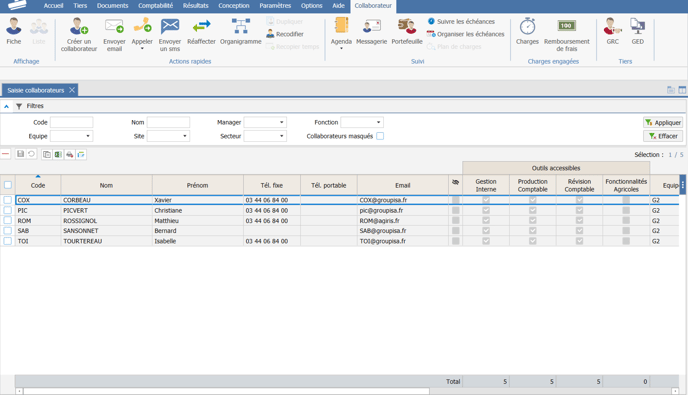Click the Excel export icon
The image size is (688, 395).
coord(58,154)
